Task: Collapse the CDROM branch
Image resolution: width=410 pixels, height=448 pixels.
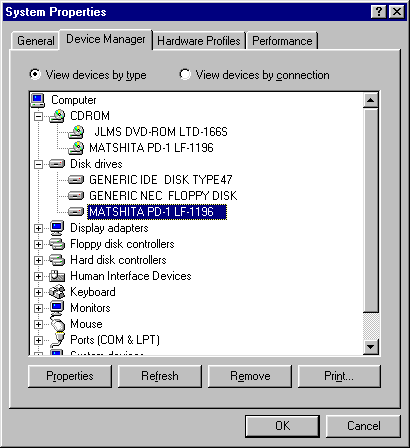Action: click(x=39, y=116)
